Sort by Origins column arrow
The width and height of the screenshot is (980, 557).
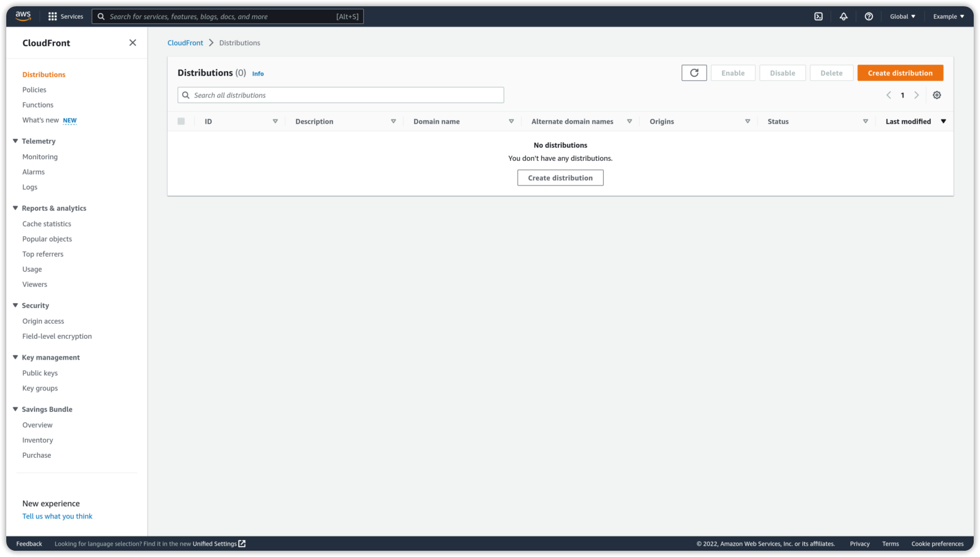tap(748, 121)
